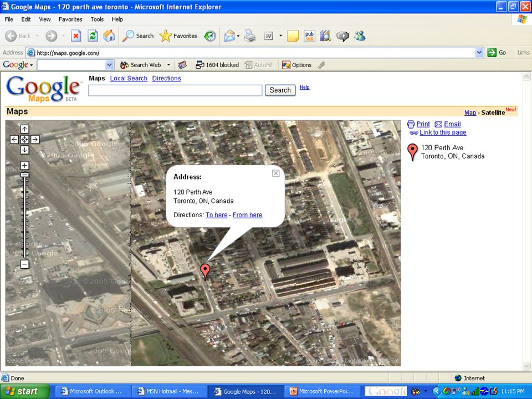Open the Forward button history dropdown
Screen dimensions: 532x399
63,35
